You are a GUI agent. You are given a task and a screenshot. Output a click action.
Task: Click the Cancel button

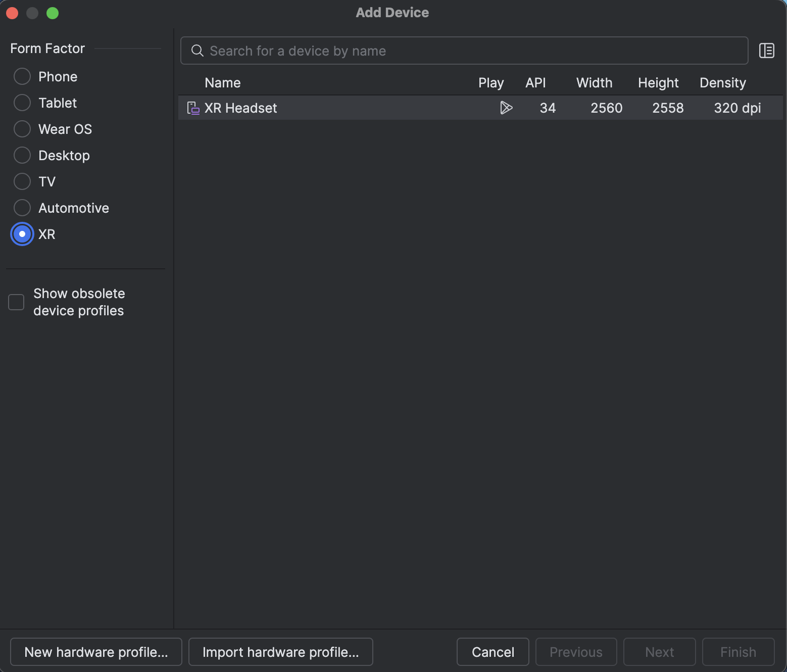point(493,652)
